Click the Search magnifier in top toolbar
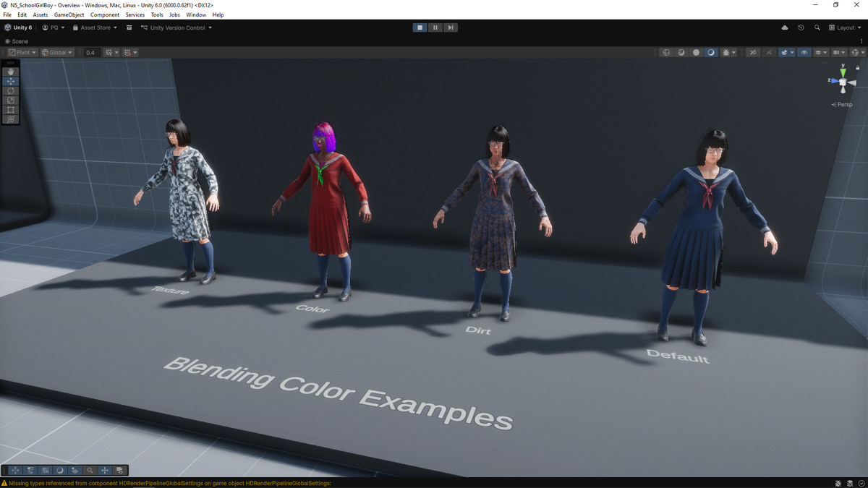 (x=817, y=27)
